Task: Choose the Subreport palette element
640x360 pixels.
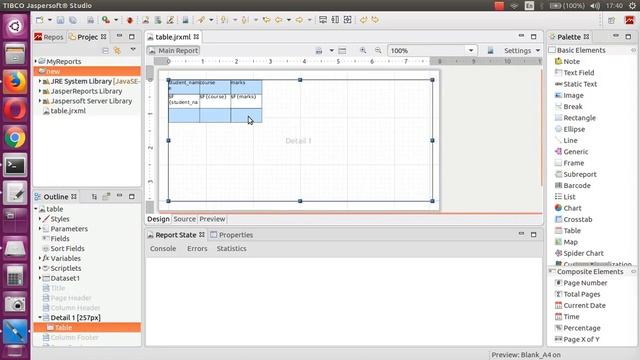Action: click(576, 174)
